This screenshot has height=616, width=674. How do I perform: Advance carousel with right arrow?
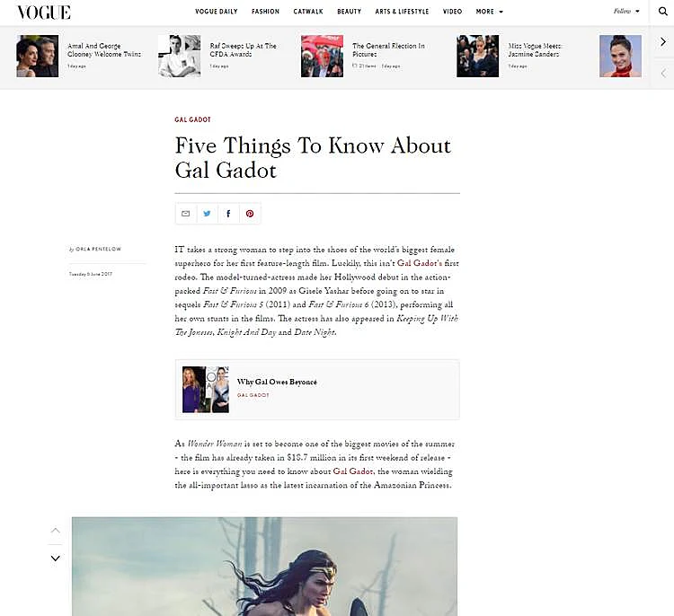663,41
